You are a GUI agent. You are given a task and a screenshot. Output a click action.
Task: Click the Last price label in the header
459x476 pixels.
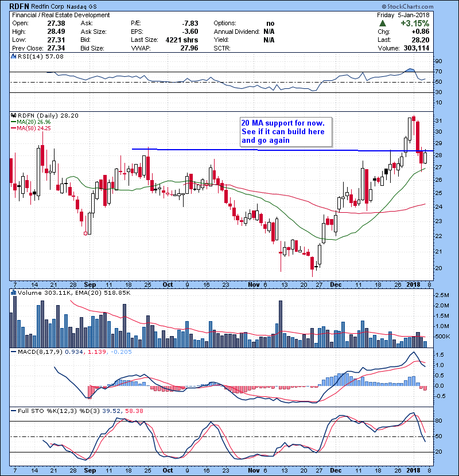click(x=384, y=40)
